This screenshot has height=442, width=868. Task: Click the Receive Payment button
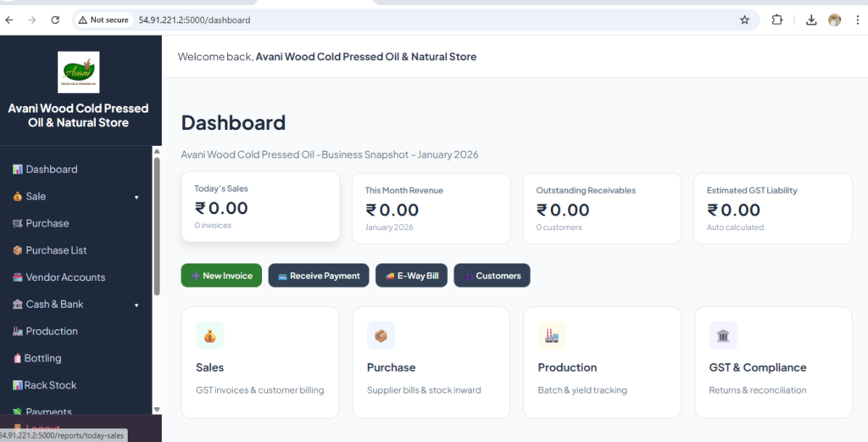click(x=319, y=275)
